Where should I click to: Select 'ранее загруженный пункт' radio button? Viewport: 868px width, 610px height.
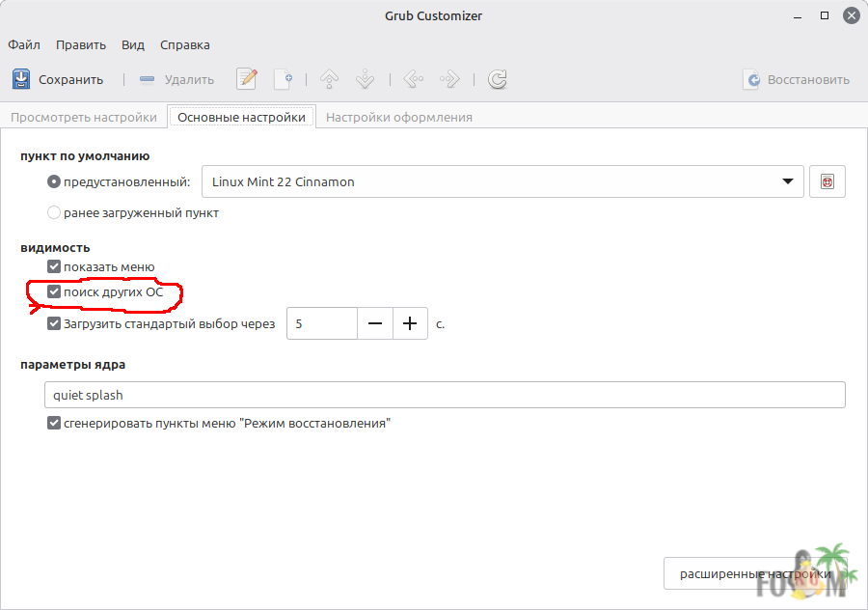pos(54,212)
